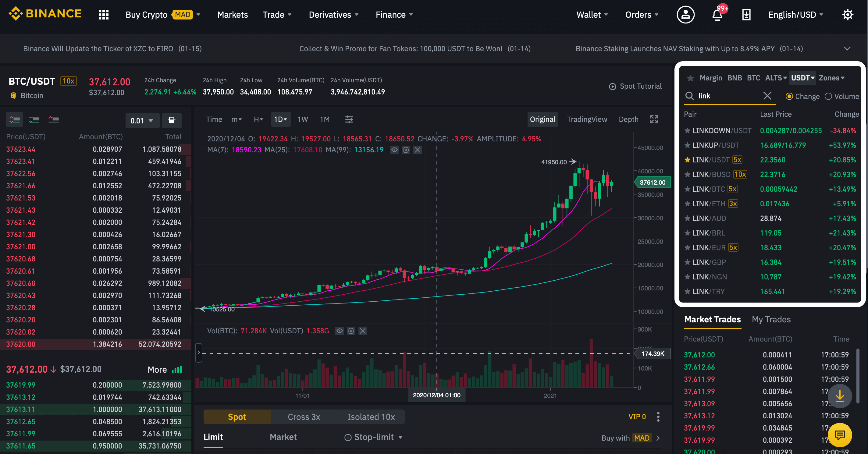Expand the Finance menu dropdown

tap(394, 15)
